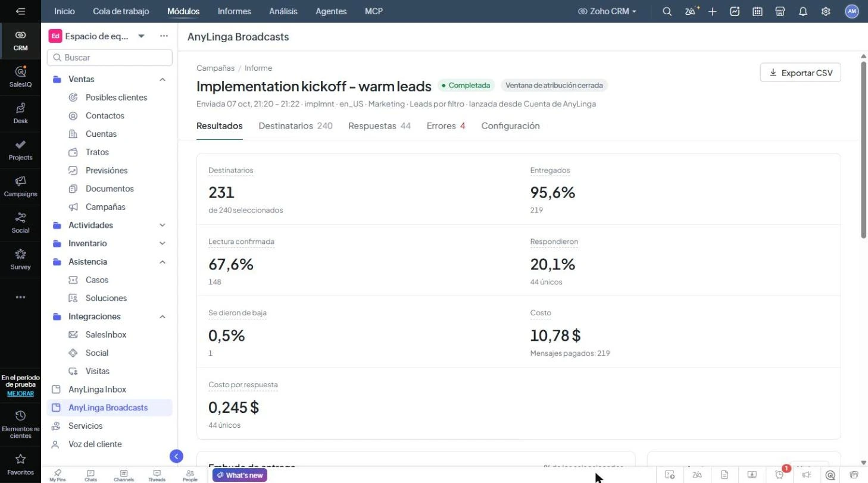868x483 pixels.
Task: Open the Informes menu
Action: (234, 11)
